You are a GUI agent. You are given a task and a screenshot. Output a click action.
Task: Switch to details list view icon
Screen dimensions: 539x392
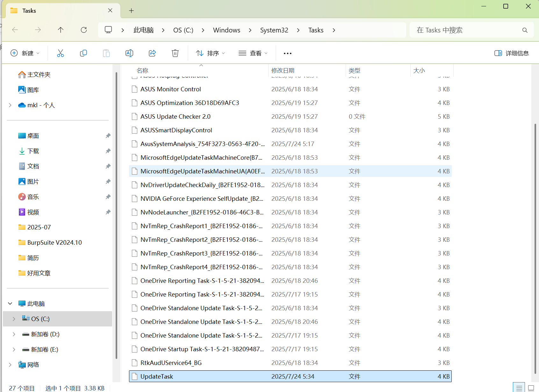[x=519, y=388]
